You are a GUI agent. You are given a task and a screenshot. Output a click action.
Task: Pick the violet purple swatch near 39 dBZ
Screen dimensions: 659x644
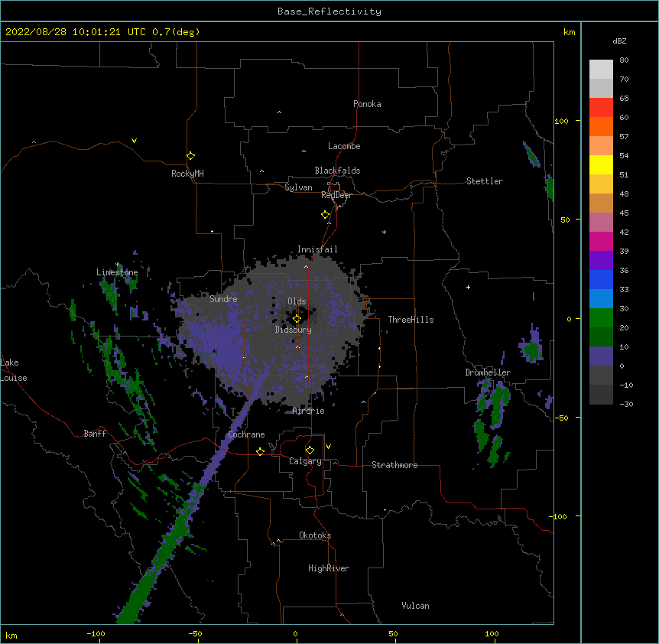[x=601, y=260]
